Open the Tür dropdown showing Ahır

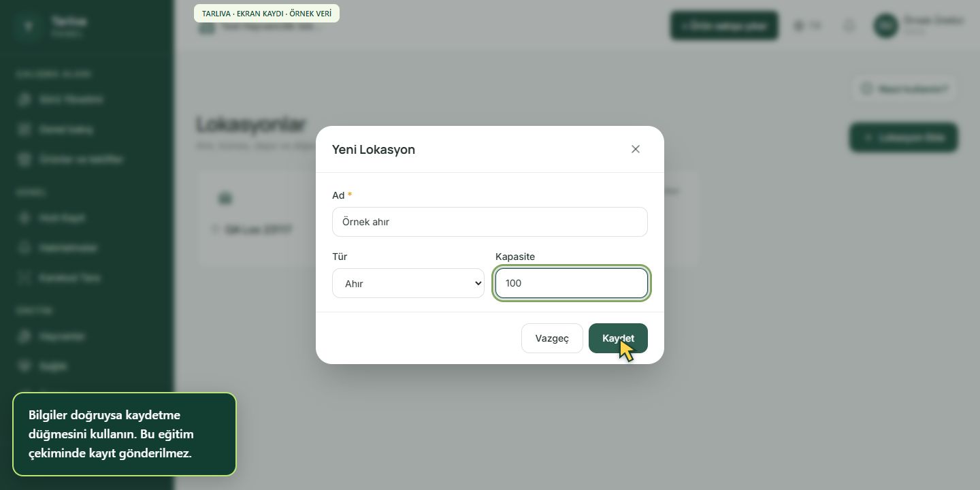click(x=408, y=283)
